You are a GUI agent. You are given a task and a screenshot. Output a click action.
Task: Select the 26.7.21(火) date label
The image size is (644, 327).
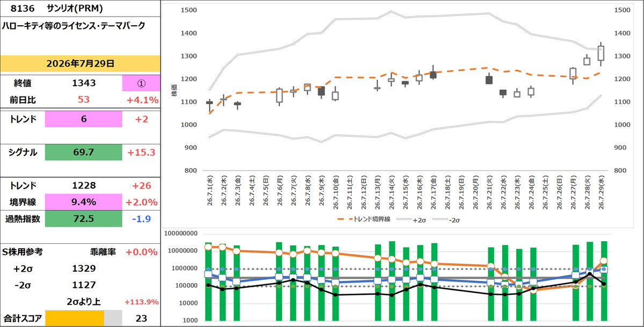489,192
